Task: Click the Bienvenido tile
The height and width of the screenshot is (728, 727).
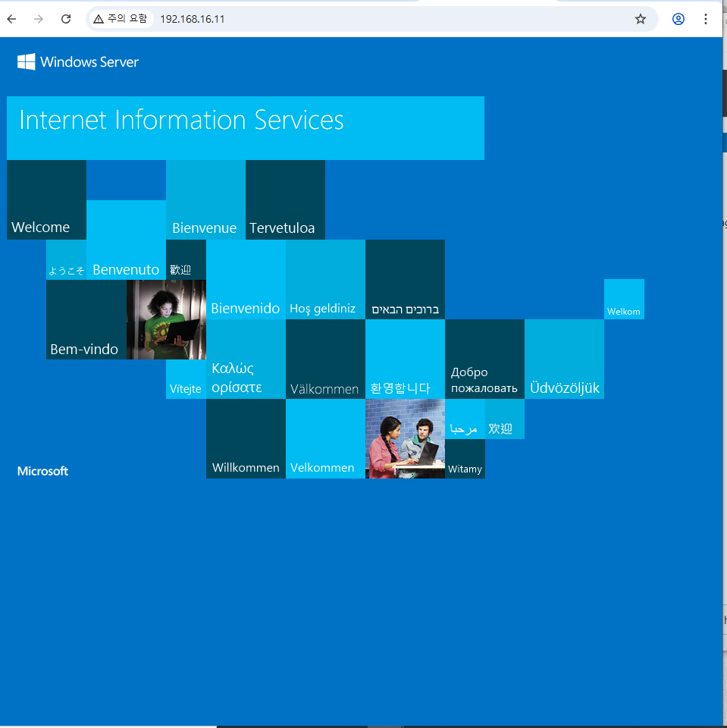Action: [x=246, y=280]
